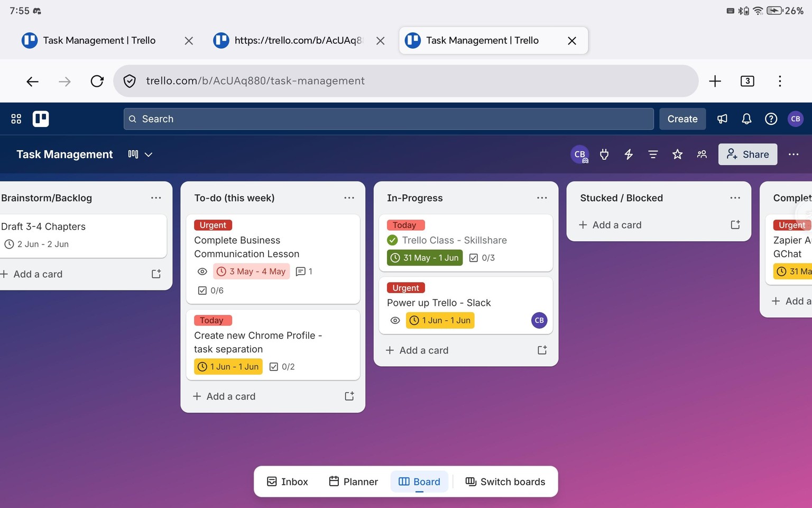Switch to the Planner view
The width and height of the screenshot is (812, 508).
coord(354,482)
